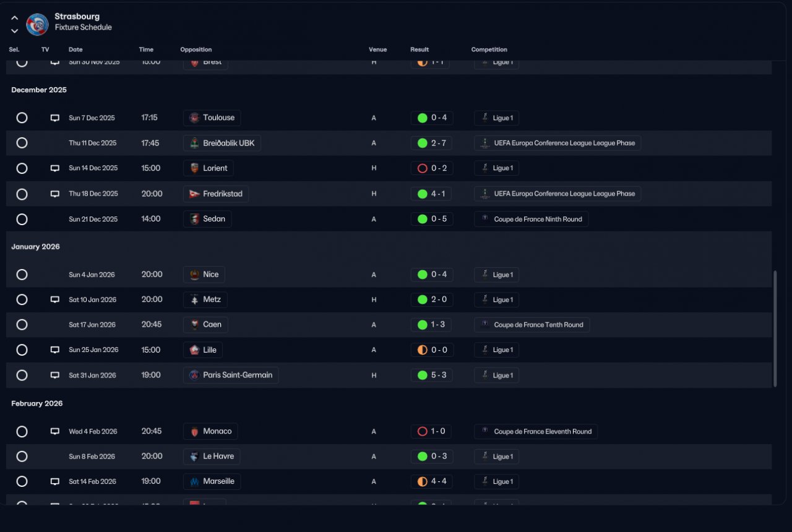Screen dimensions: 792x532
Task: Sort by the Result column header
Action: 420,49
